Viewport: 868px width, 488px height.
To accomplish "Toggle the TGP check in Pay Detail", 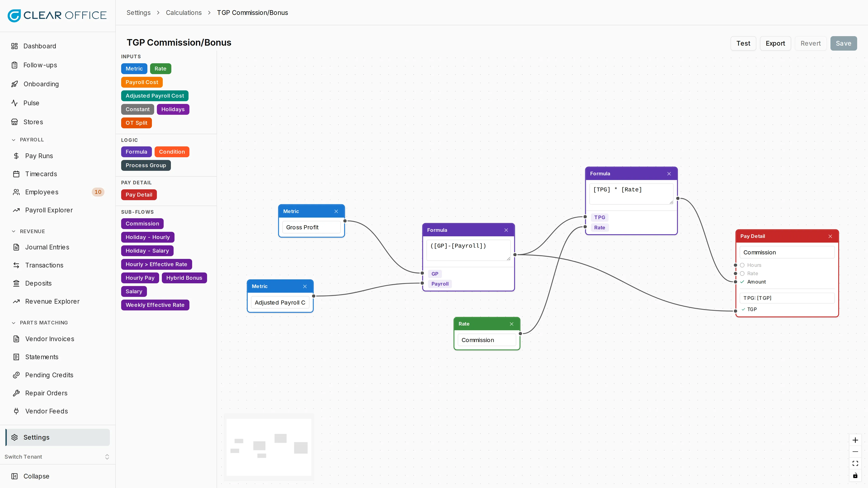I will tap(743, 309).
